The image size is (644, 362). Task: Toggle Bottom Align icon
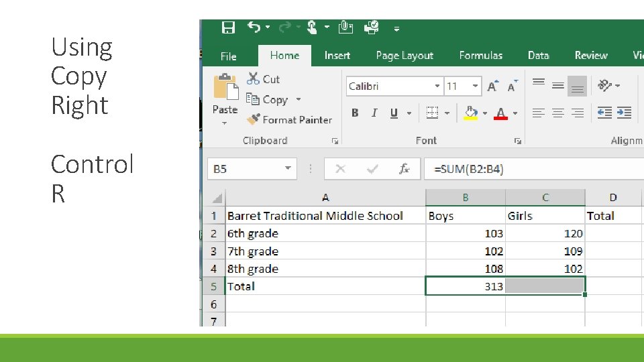click(x=577, y=86)
